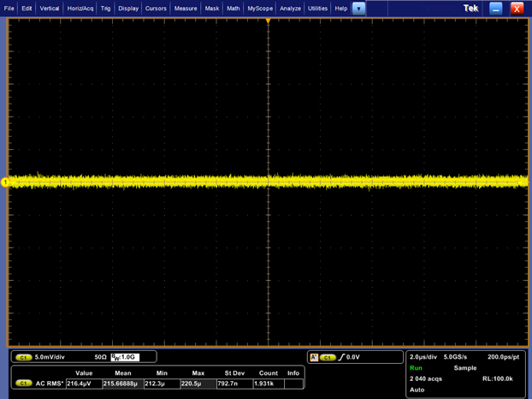Open the Trig menu
532x399 pixels.
tap(105, 9)
